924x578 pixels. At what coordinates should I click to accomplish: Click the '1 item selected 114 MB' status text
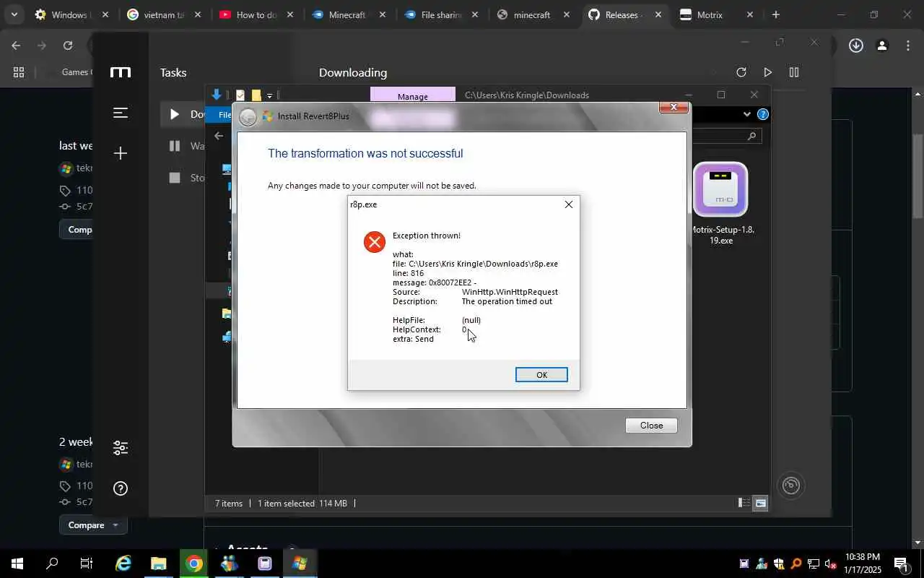pyautogui.click(x=302, y=504)
